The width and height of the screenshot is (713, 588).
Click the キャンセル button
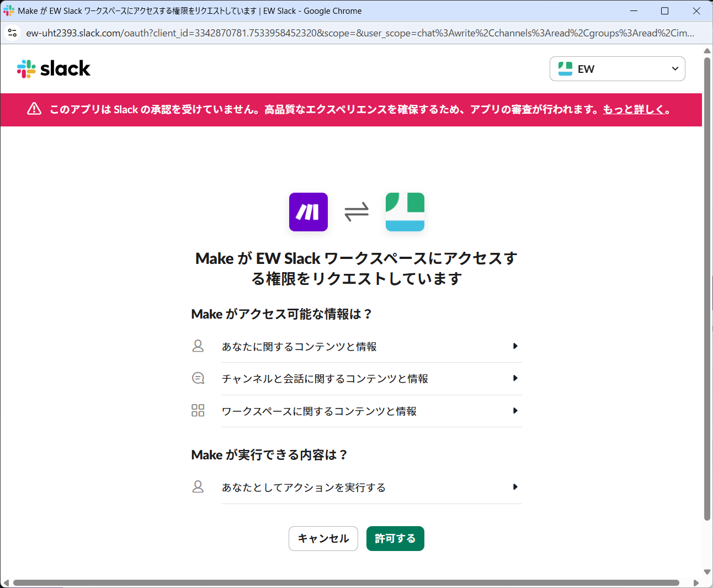click(x=323, y=538)
